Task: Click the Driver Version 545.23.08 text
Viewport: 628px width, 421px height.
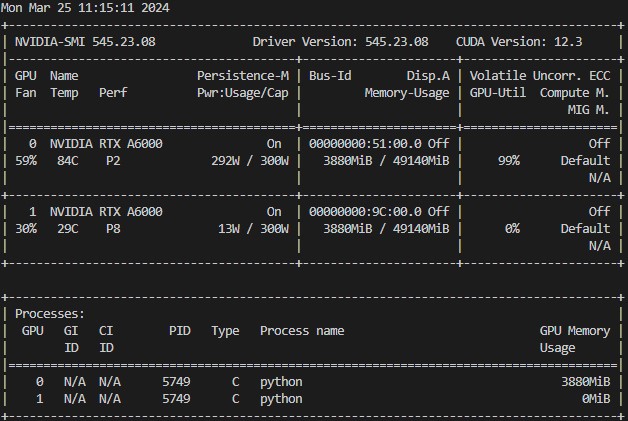Action: tap(340, 42)
